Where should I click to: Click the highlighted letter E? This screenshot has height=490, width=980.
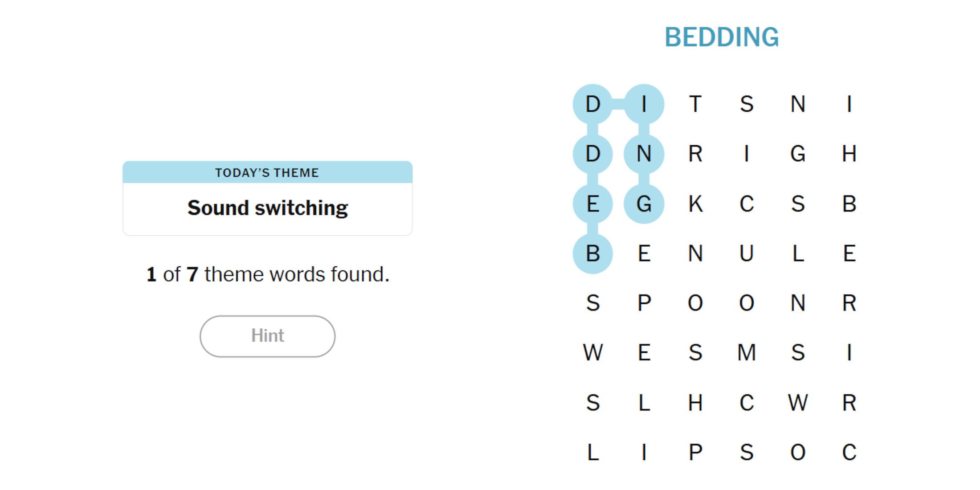coord(592,204)
